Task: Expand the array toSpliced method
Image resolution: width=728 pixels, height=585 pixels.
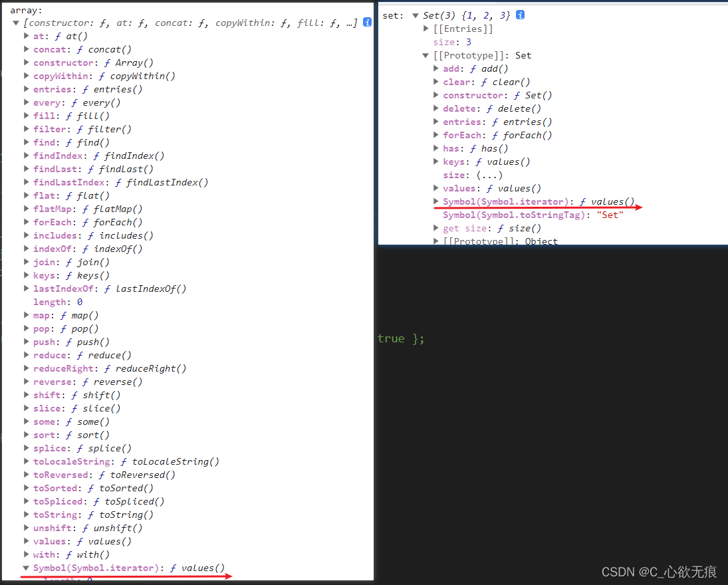Action: (27, 501)
